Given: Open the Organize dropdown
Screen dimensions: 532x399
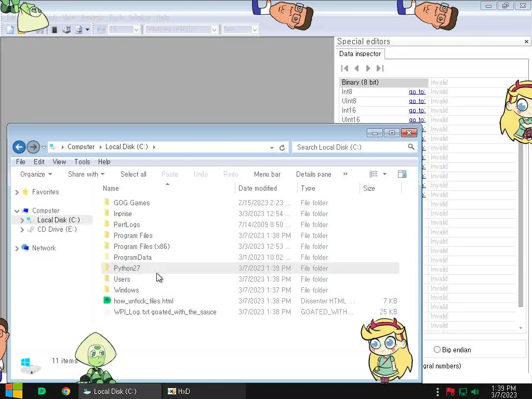Looking at the screenshot, I should pyautogui.click(x=36, y=174).
